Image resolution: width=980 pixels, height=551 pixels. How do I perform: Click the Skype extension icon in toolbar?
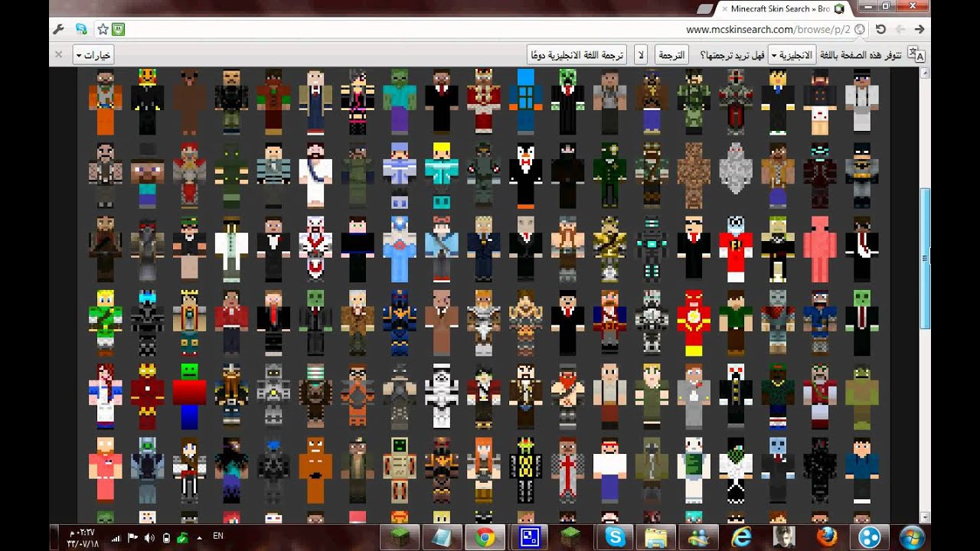80,29
